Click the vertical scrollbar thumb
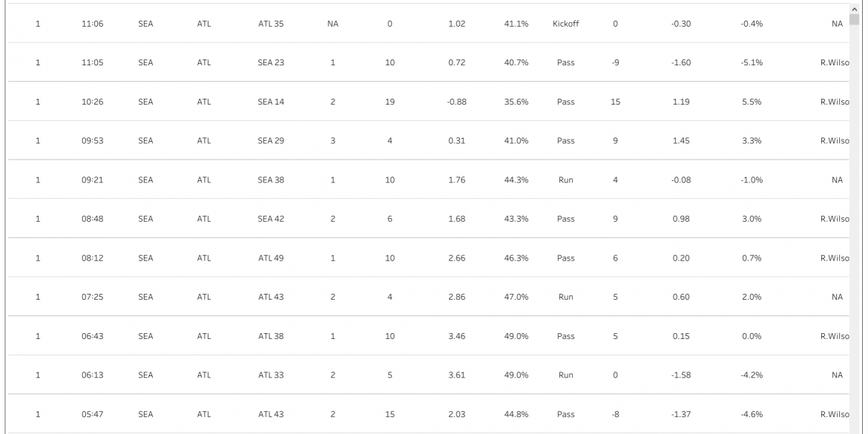 [855, 21]
